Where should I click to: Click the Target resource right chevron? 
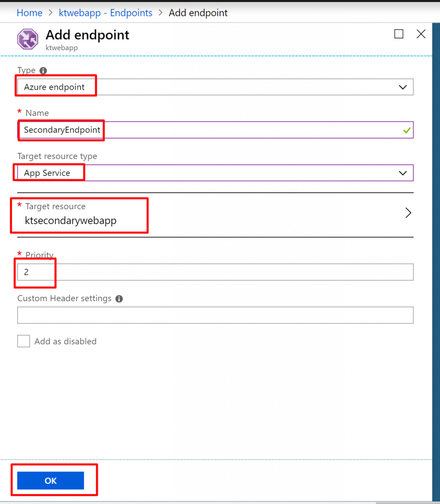(x=408, y=213)
